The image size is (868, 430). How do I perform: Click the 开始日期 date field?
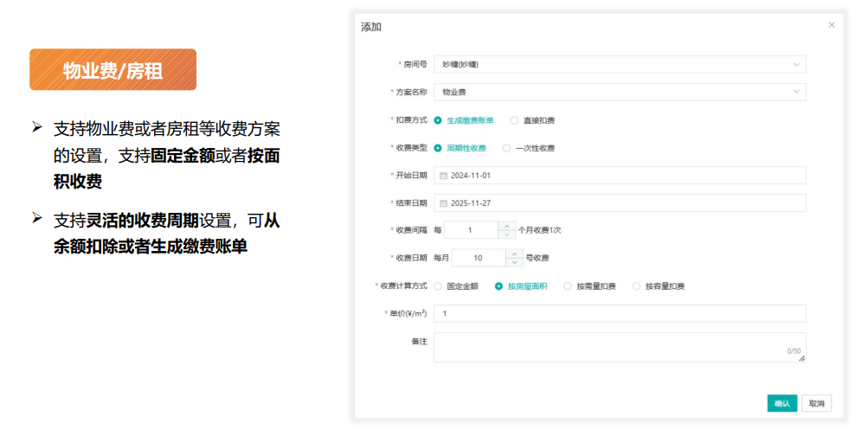pyautogui.click(x=620, y=176)
